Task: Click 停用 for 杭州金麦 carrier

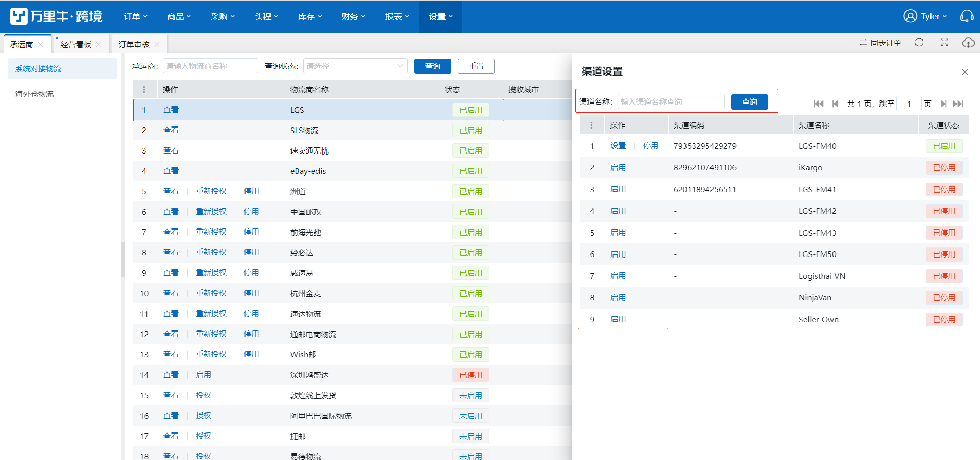Action: (251, 293)
